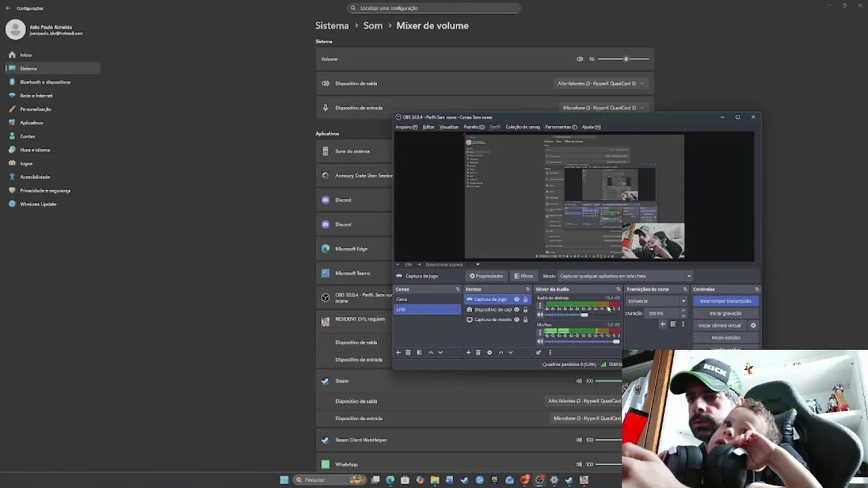Image resolution: width=868 pixels, height=488 pixels.
Task: Click Modo estúdio button
Action: 726,338
